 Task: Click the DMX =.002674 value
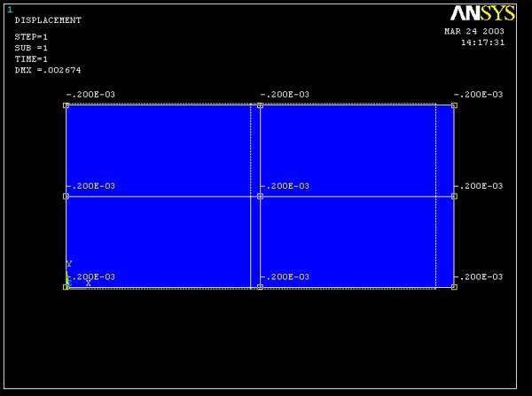[48, 70]
